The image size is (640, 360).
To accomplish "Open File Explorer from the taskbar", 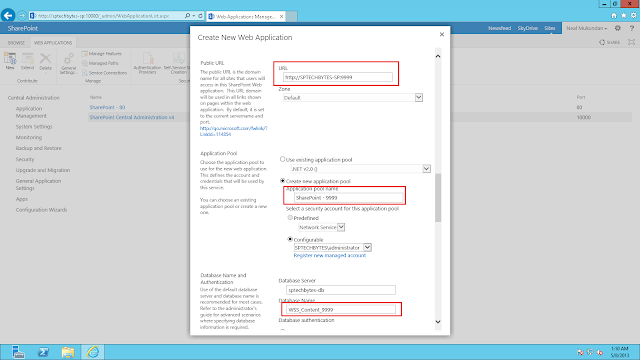I will click(x=68, y=352).
